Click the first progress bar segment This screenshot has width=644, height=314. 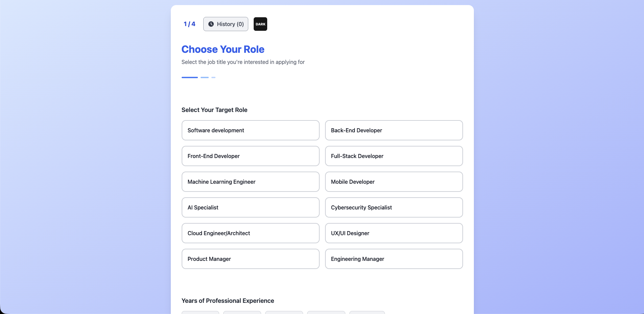[x=189, y=77]
